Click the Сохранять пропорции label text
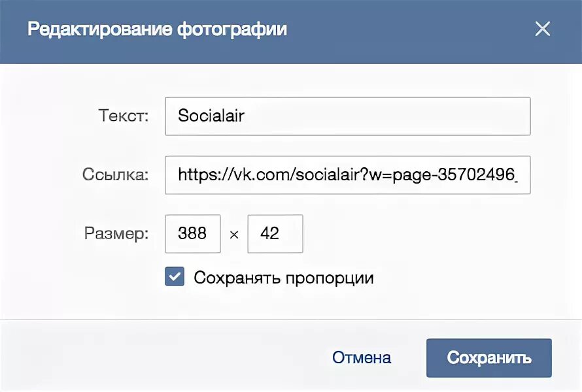 point(284,278)
